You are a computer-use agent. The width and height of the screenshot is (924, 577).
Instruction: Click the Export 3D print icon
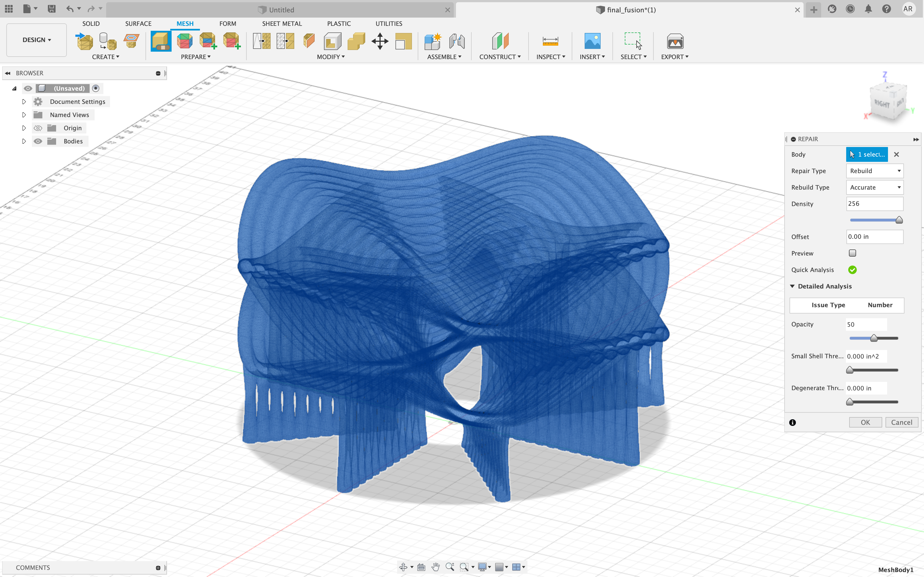pos(675,41)
